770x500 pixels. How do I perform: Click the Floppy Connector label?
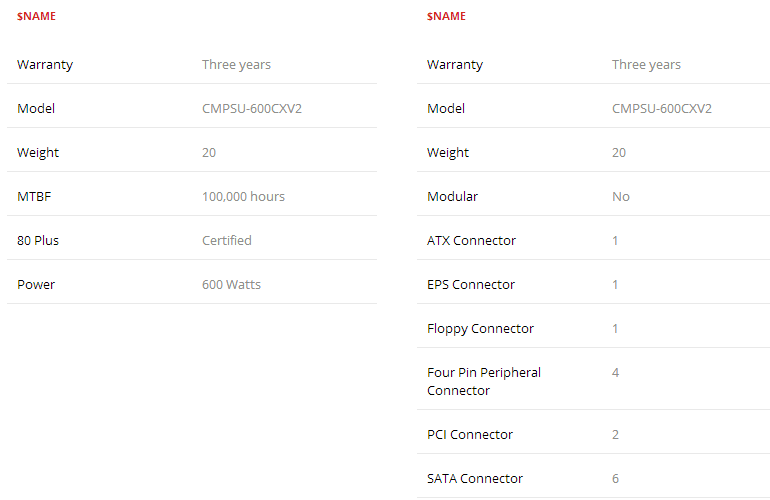(x=480, y=329)
